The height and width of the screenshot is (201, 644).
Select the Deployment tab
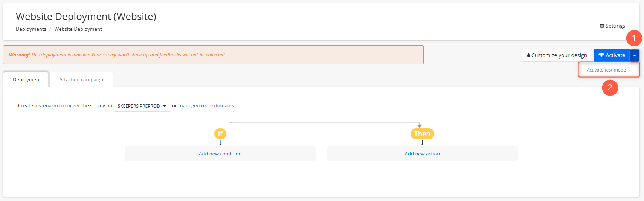[x=26, y=79]
